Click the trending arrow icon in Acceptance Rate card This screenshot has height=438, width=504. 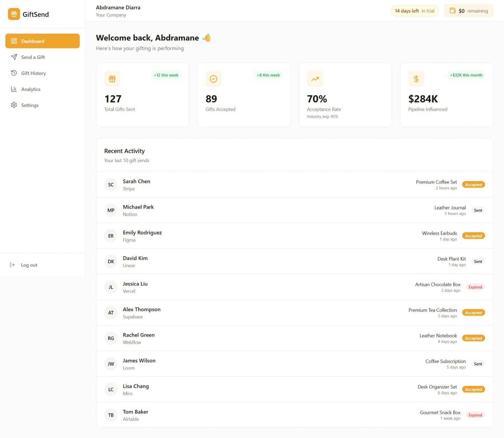point(315,79)
